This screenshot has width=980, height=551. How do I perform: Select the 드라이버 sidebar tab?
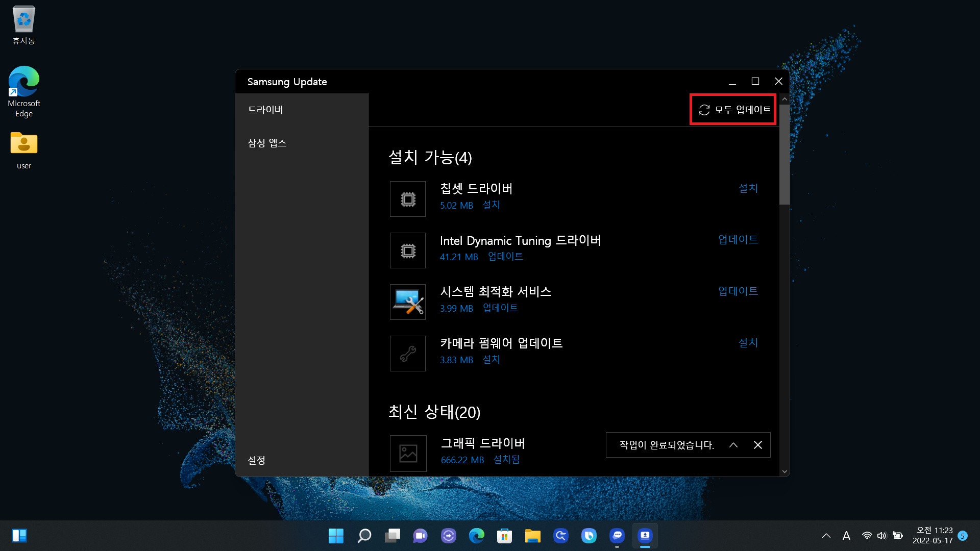click(265, 110)
